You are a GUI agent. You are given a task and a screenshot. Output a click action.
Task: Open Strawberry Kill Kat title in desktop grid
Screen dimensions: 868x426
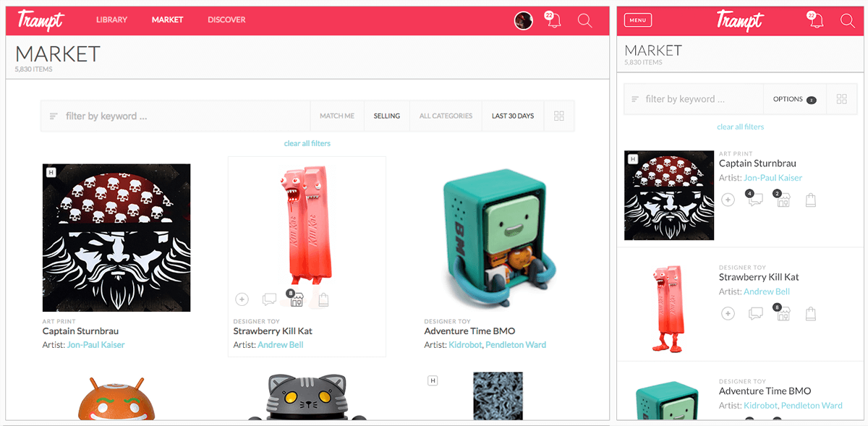point(273,331)
